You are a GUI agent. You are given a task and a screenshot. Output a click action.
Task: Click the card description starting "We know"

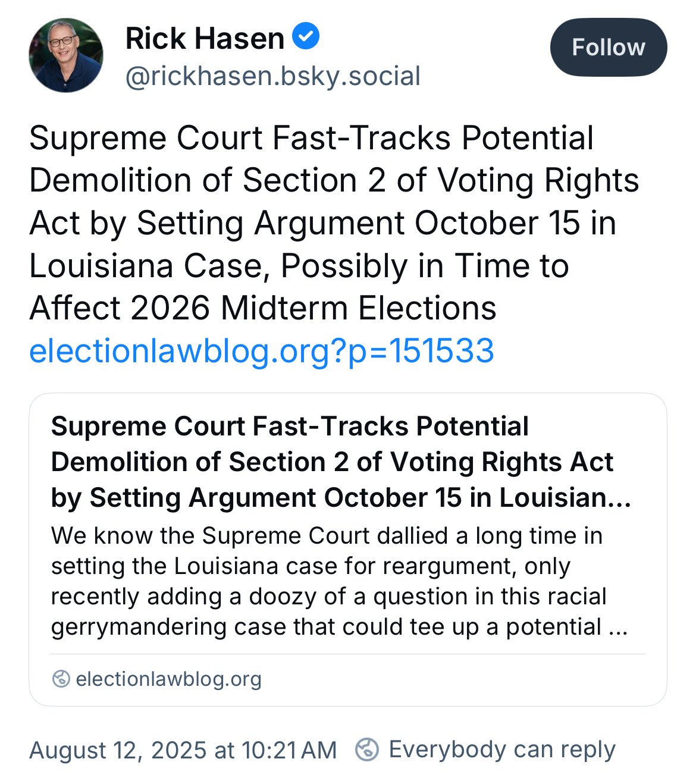pyautogui.click(x=339, y=581)
